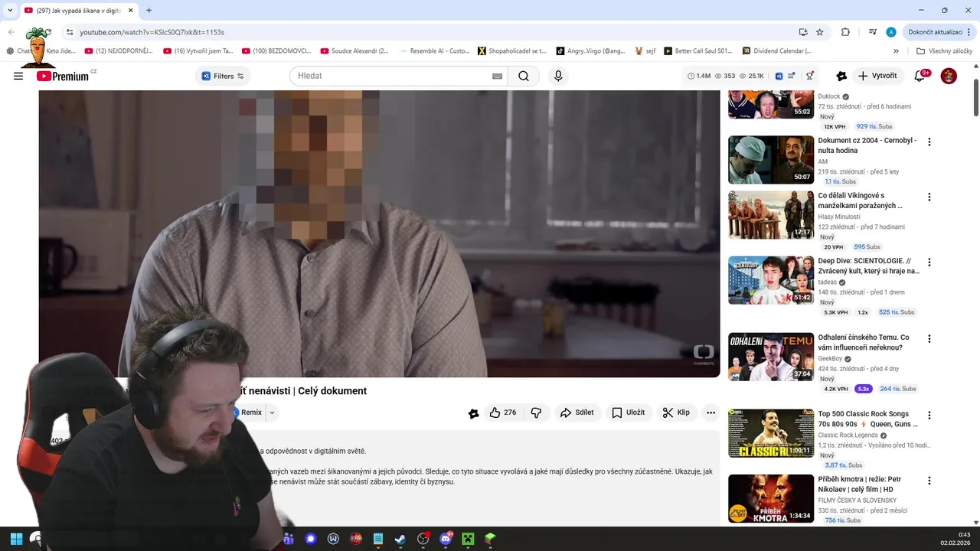This screenshot has width=980, height=551.
Task: Open the vidIQ Filters dropdown
Action: (222, 76)
